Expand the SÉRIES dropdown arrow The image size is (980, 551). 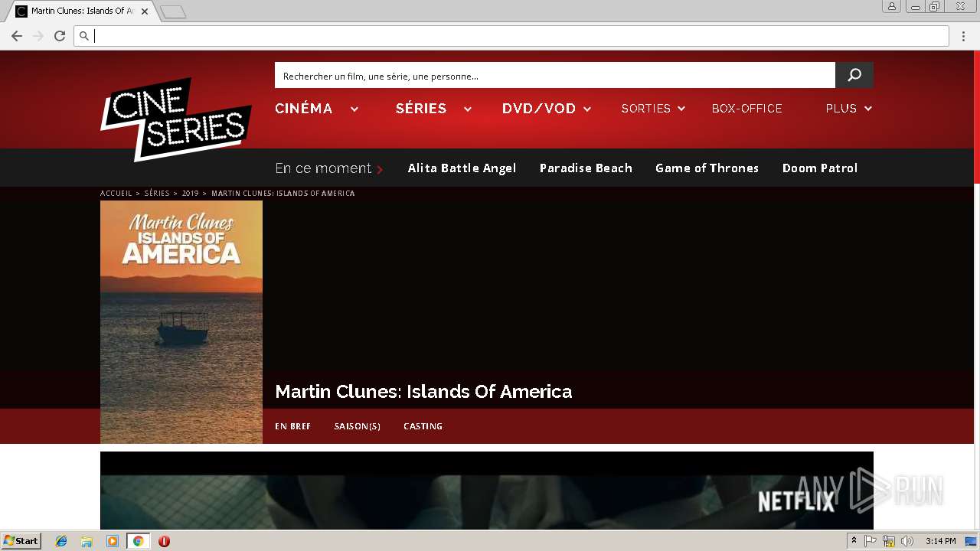(467, 109)
